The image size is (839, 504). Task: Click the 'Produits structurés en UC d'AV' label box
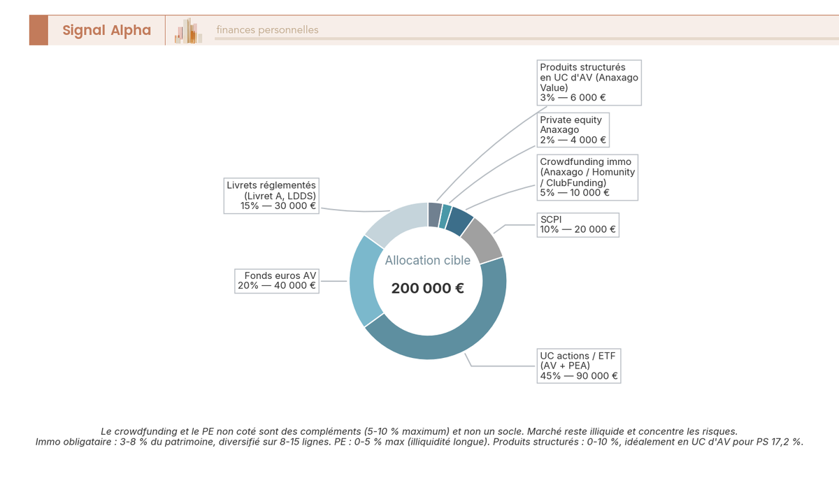click(589, 82)
